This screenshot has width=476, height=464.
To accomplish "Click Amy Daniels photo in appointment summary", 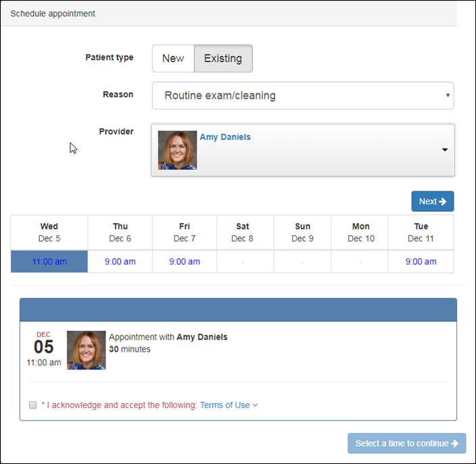I will 87,350.
